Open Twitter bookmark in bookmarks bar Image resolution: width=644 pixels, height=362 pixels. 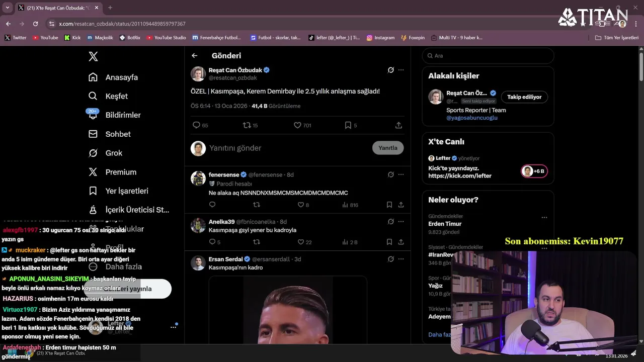tap(16, 38)
